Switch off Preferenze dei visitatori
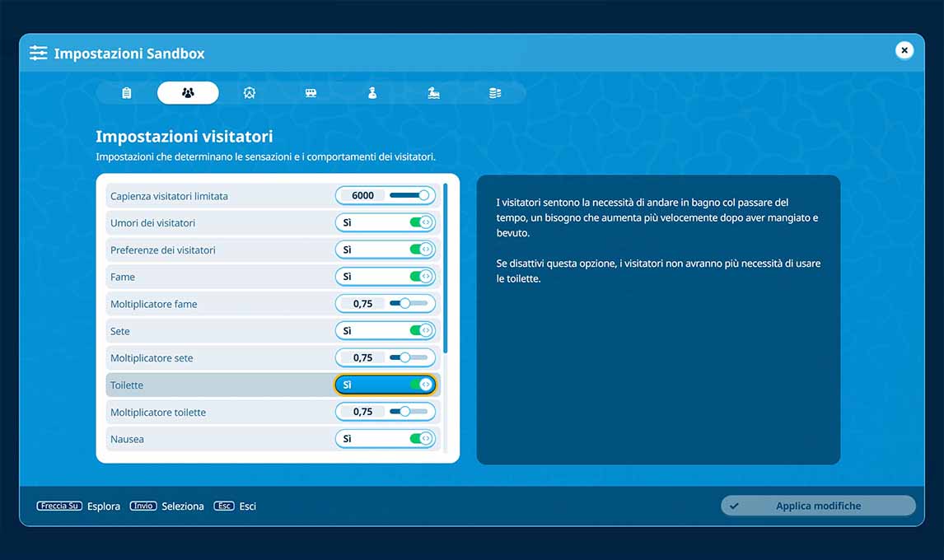This screenshot has width=944, height=560. click(420, 250)
